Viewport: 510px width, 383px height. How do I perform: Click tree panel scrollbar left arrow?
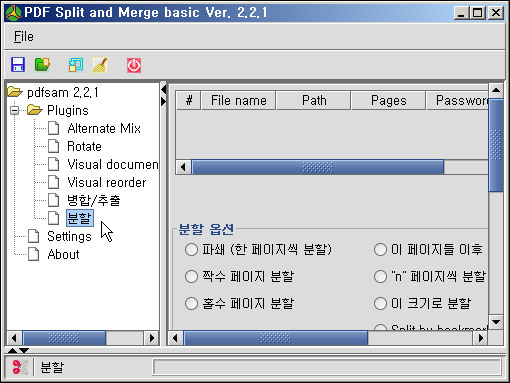[x=14, y=338]
